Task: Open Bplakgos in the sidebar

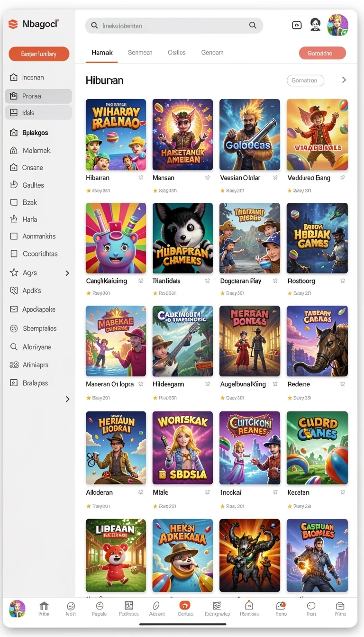Action: pos(35,133)
